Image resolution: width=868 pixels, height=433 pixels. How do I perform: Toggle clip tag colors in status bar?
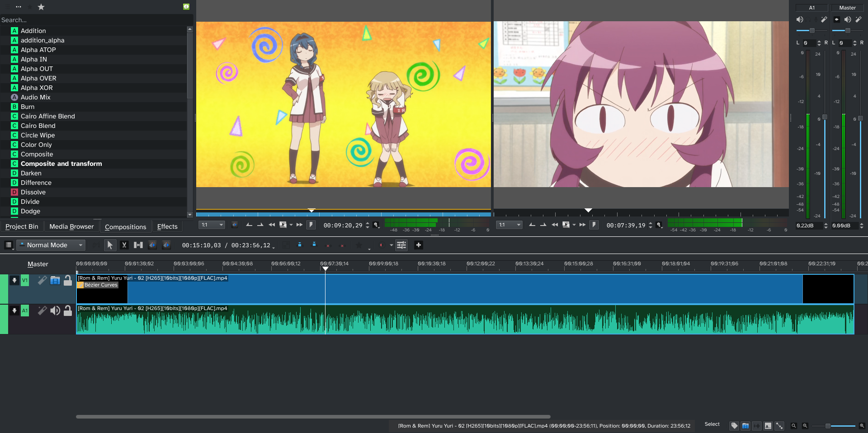tap(734, 426)
